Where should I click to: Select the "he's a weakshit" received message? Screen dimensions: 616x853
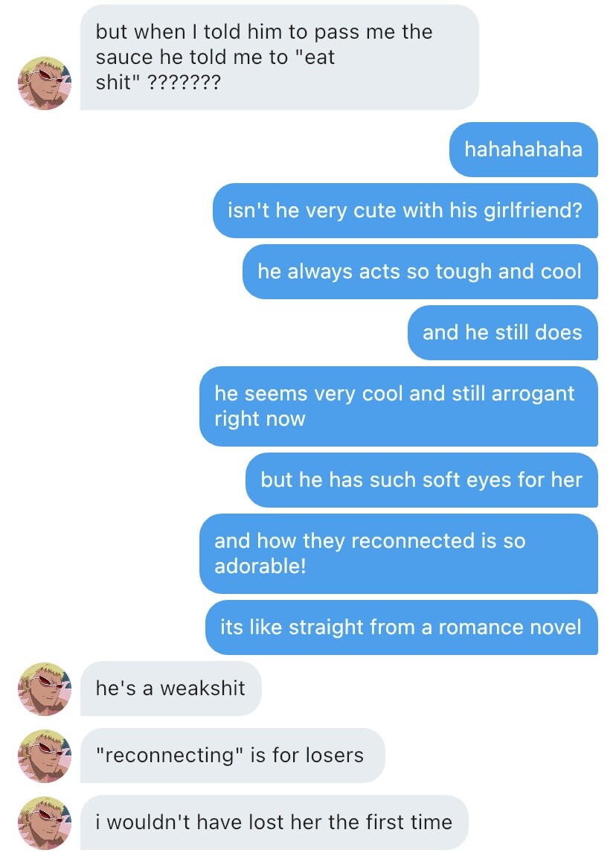(170, 689)
